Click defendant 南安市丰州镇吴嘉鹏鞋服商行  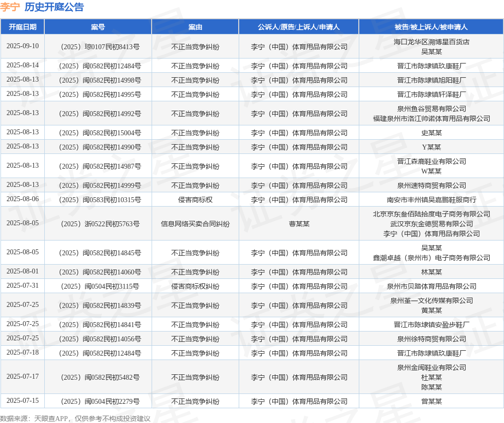click(431, 200)
